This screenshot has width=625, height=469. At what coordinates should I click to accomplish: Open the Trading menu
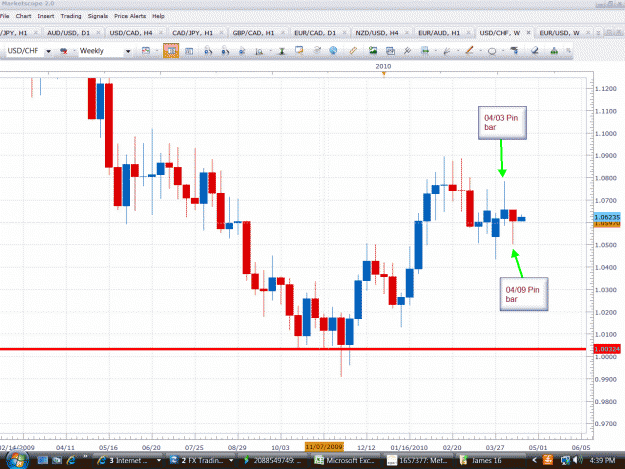pyautogui.click(x=71, y=16)
